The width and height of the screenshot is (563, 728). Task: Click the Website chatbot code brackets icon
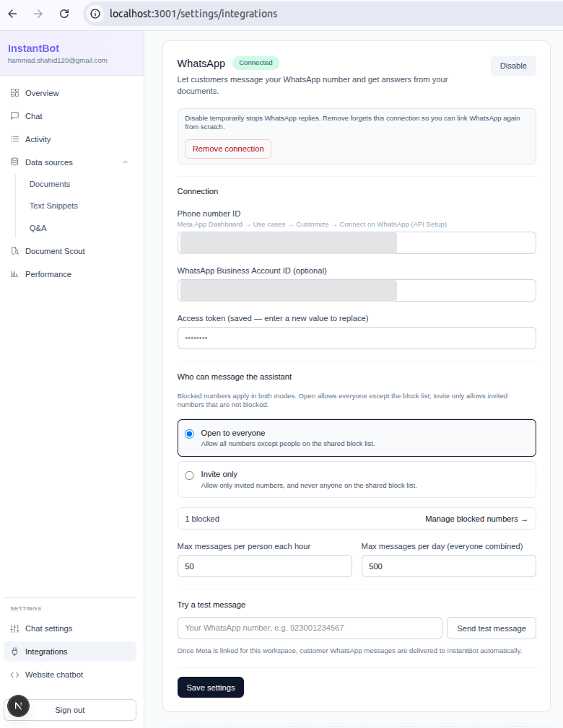[15, 675]
